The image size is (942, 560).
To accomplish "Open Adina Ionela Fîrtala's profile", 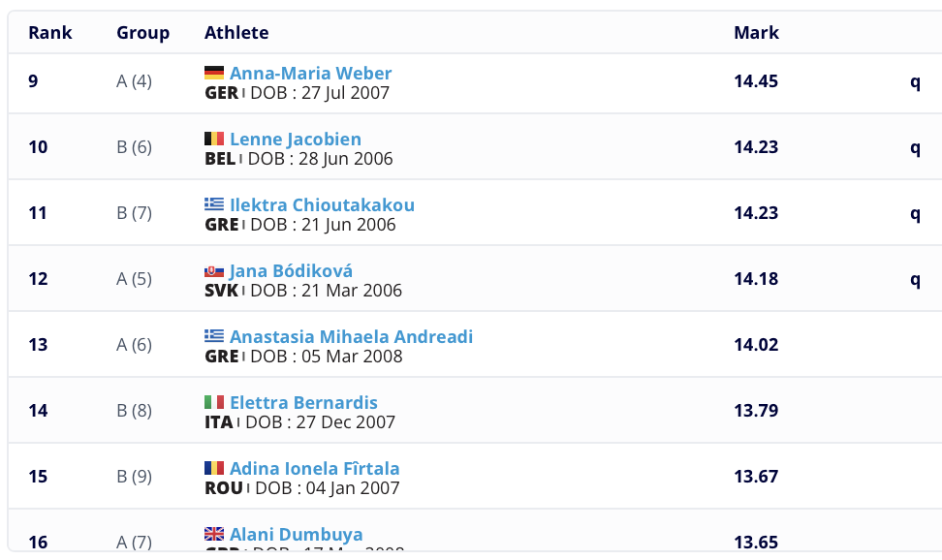I will point(314,469).
